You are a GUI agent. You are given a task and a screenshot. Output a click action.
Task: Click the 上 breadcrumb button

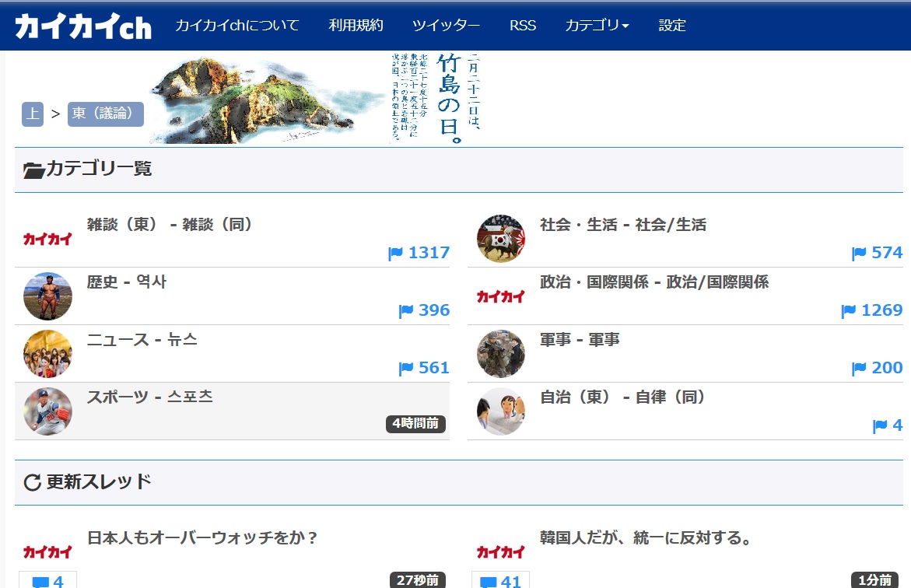pyautogui.click(x=33, y=114)
